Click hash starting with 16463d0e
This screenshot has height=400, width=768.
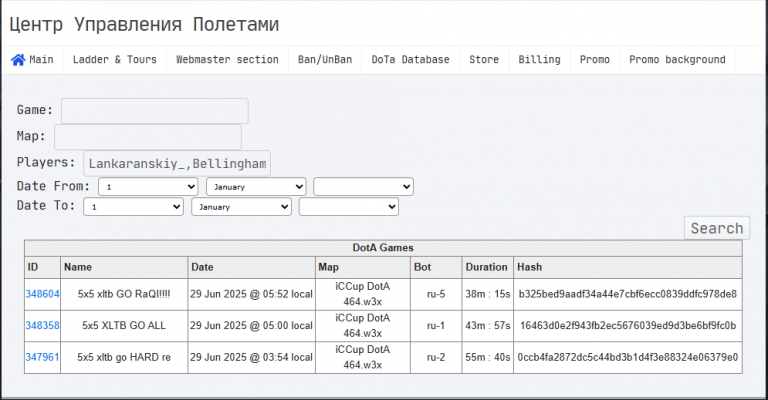click(628, 325)
